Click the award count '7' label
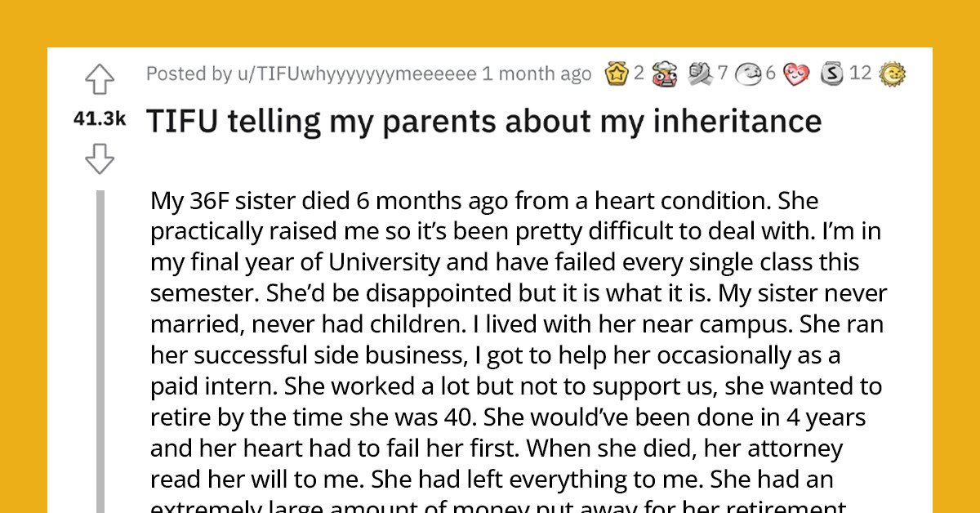The width and height of the screenshot is (980, 513). pyautogui.click(x=722, y=73)
